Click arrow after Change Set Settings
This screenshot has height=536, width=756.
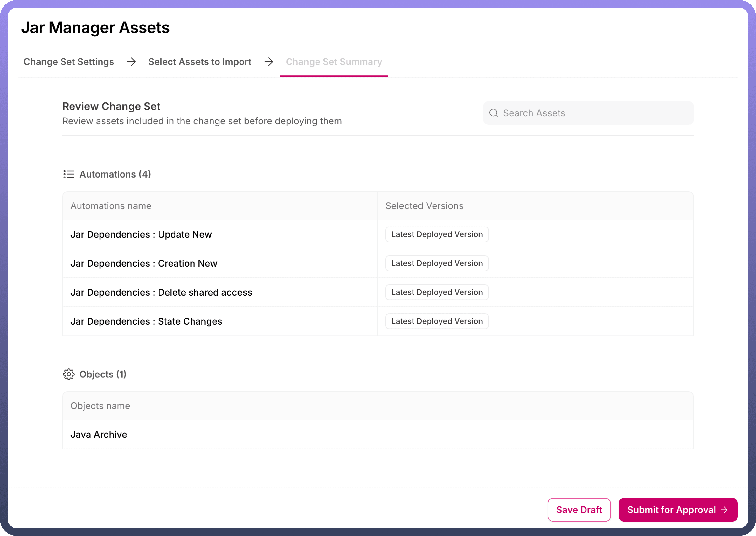[x=131, y=62]
